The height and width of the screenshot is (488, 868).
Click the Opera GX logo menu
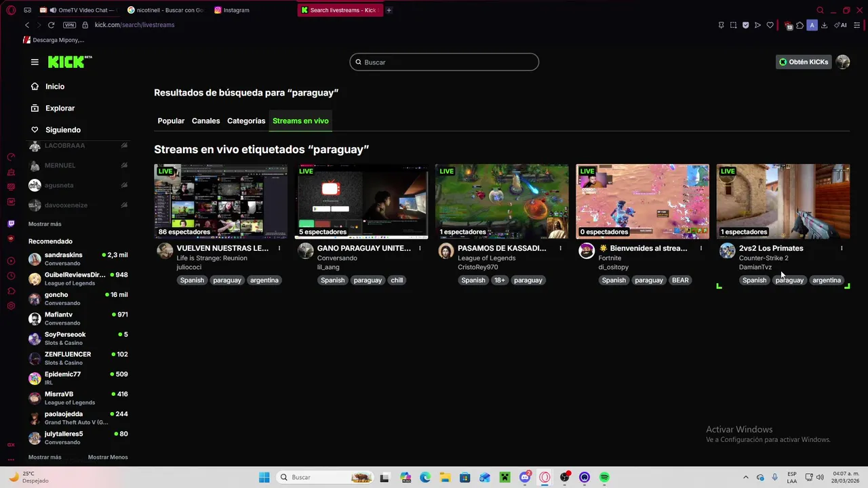(11, 10)
